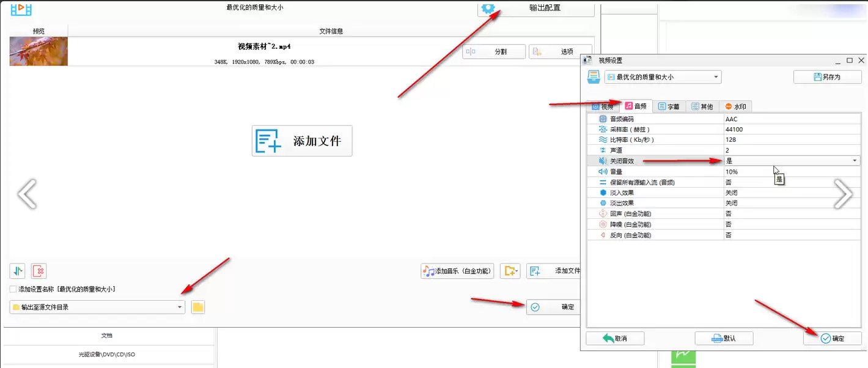
Task: Click 音量 speaker icon
Action: (603, 172)
